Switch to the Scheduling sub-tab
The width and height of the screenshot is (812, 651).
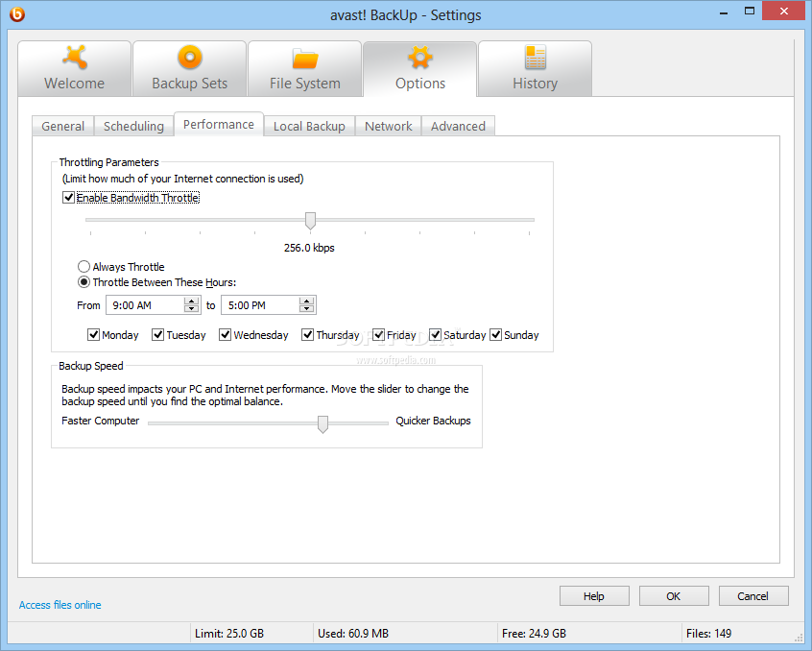point(133,127)
